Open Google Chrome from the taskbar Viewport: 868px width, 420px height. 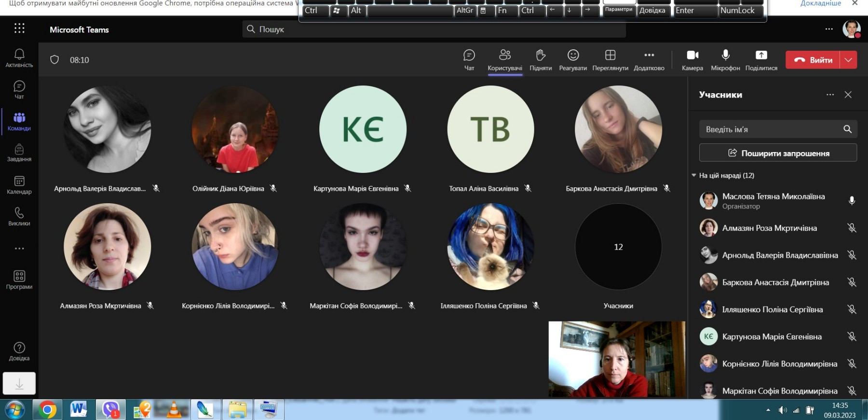coord(47,410)
